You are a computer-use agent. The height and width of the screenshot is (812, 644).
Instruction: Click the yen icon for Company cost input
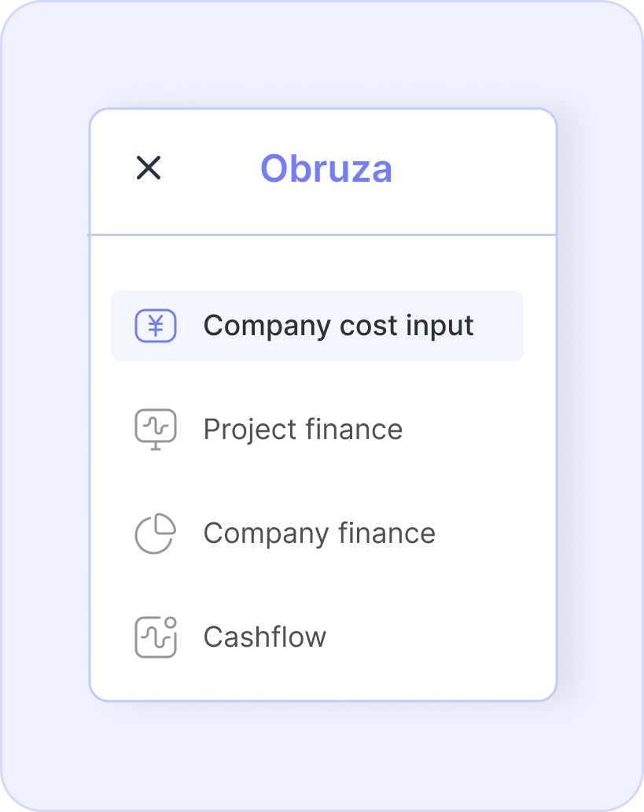pos(156,326)
